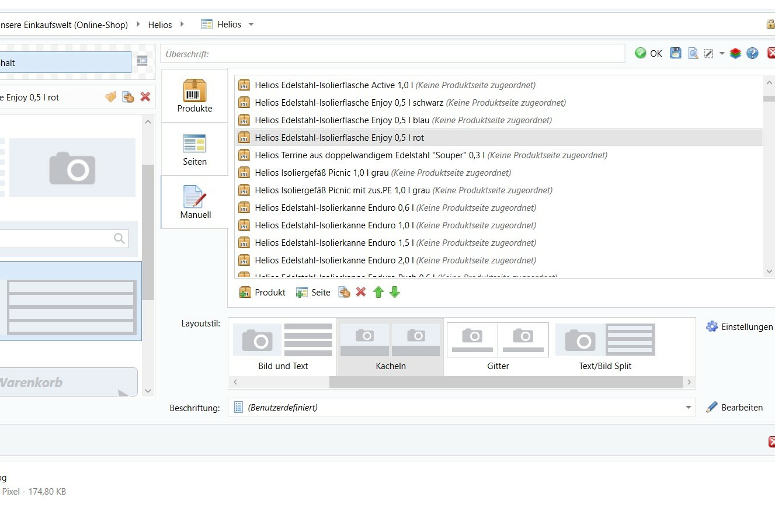Image resolution: width=775 pixels, height=532 pixels.
Task: Select 'Picnic mit zus.PE 1,0 l grau' row
Action: point(499,190)
